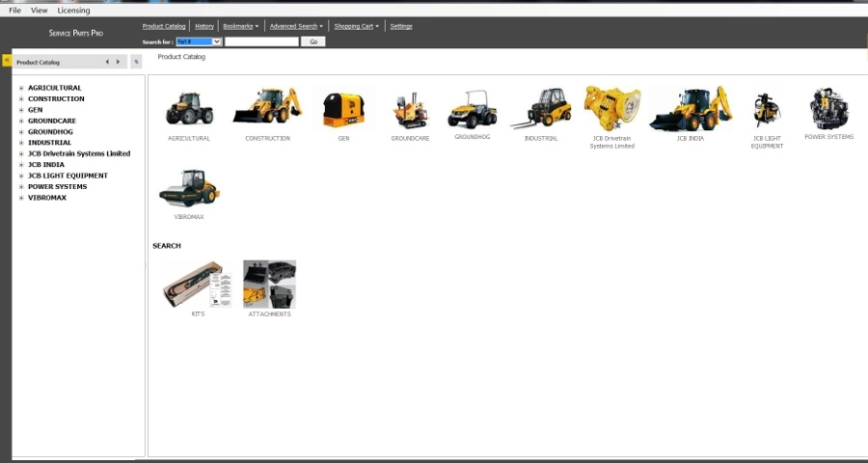Select POWER SYSTEMS in the tree
Screen dimensions: 868x463
[x=58, y=186]
